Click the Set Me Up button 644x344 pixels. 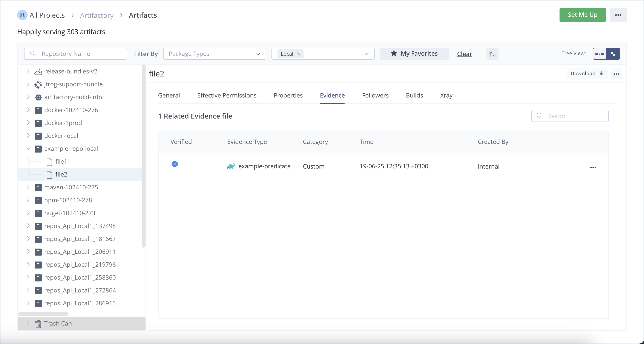582,15
